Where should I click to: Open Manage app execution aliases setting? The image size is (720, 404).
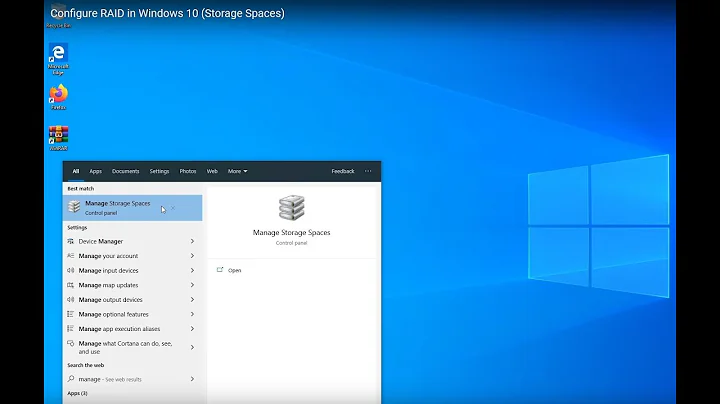pos(119,329)
